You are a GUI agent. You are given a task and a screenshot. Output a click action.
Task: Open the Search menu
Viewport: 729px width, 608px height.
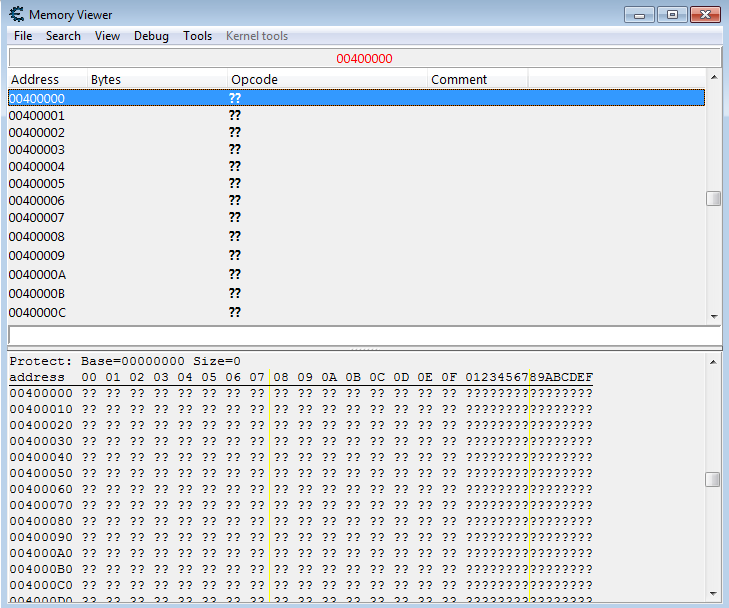[63, 36]
